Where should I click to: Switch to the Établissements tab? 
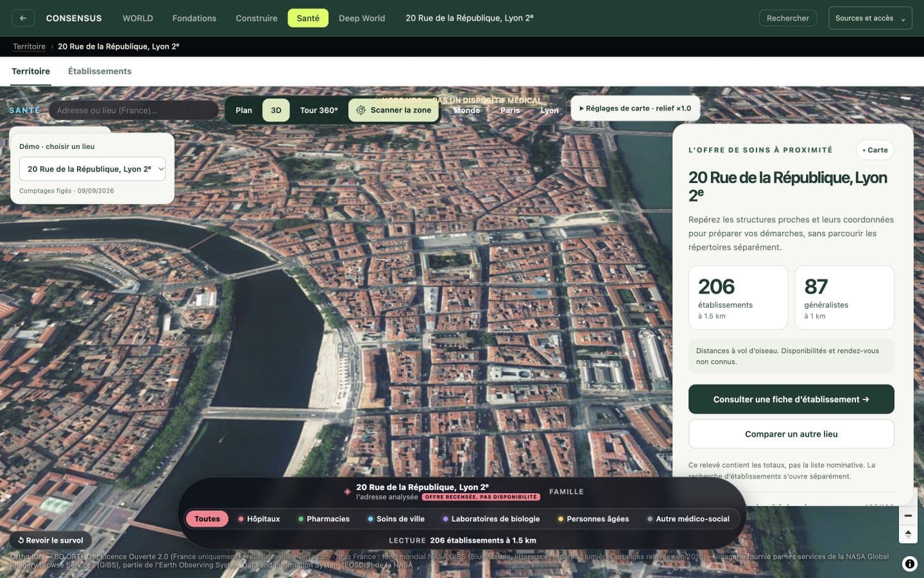click(x=99, y=71)
